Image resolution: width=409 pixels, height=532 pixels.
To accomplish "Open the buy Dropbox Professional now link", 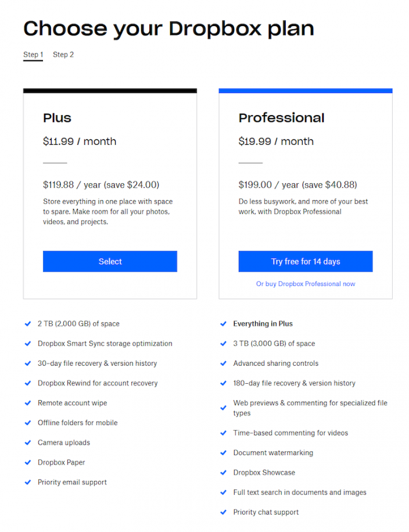I will click(x=305, y=284).
